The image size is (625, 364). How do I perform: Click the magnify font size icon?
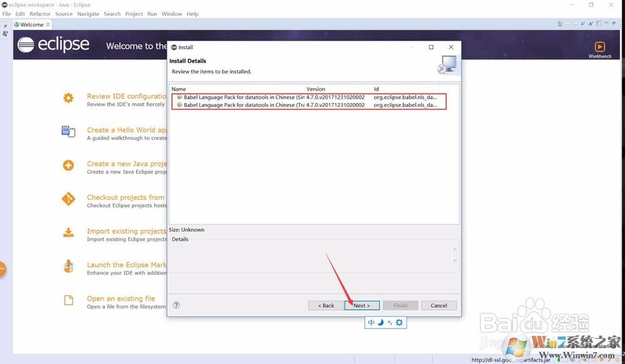pos(591,24)
